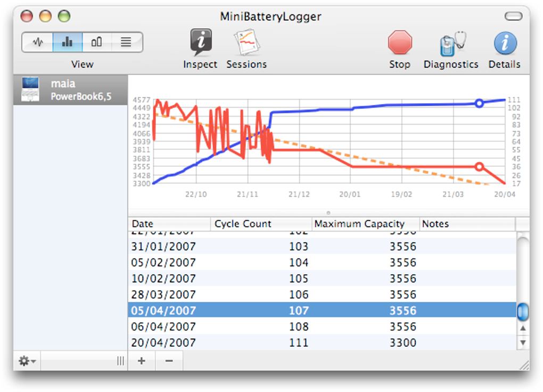Click the window resize corner grip
The height and width of the screenshot is (392, 543).
[x=524, y=365]
